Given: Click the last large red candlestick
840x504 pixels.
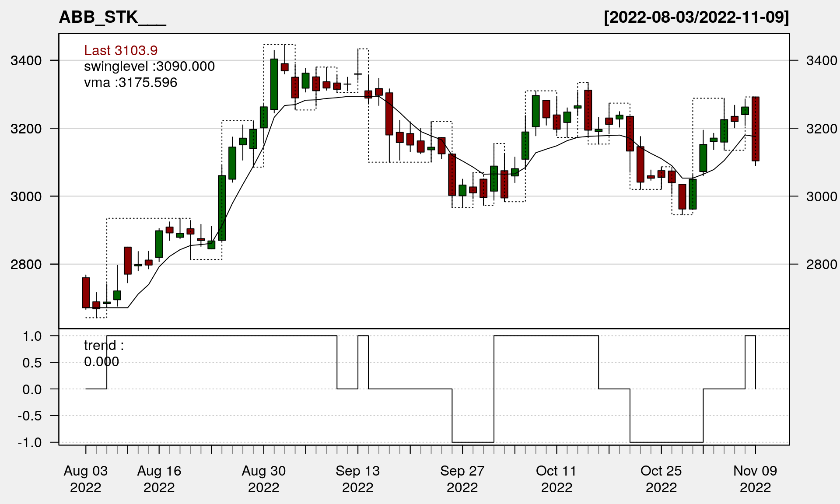Looking at the screenshot, I should pyautogui.click(x=756, y=129).
